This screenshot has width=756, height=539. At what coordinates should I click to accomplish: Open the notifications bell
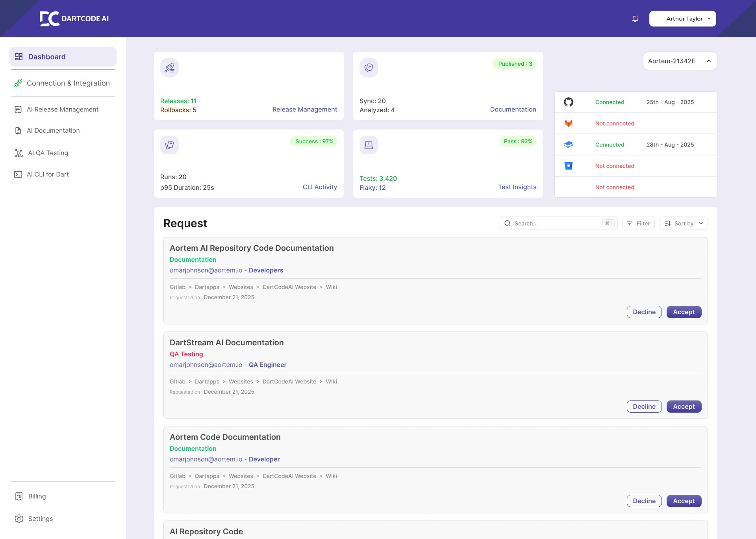pyautogui.click(x=635, y=19)
